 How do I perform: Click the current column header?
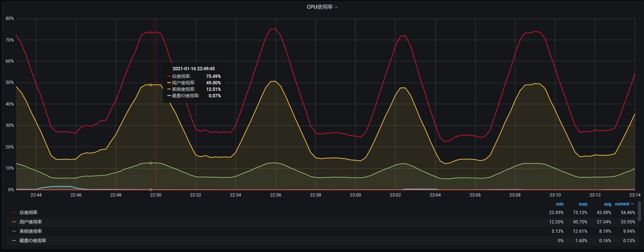622,204
